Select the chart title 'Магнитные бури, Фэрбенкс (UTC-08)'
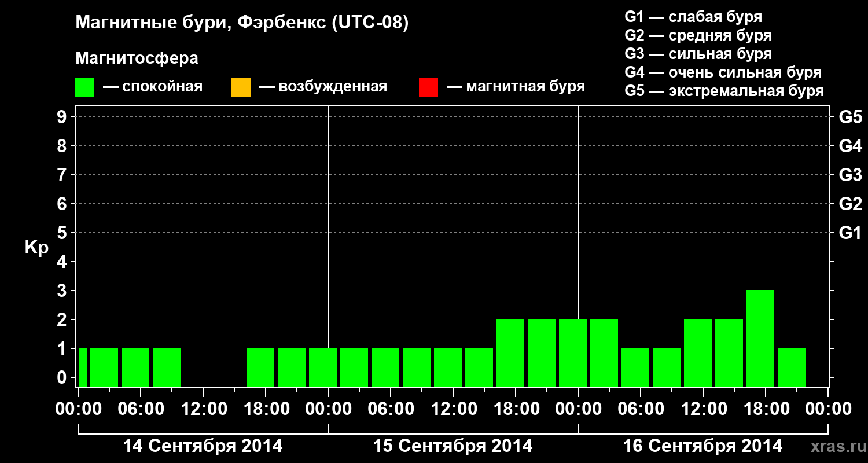 [242, 24]
